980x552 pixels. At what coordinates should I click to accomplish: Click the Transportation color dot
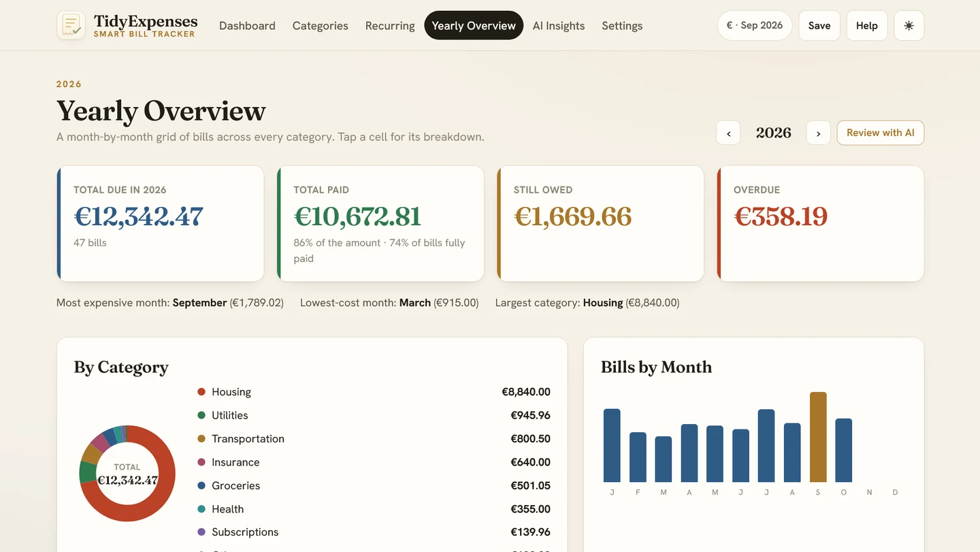(x=201, y=439)
